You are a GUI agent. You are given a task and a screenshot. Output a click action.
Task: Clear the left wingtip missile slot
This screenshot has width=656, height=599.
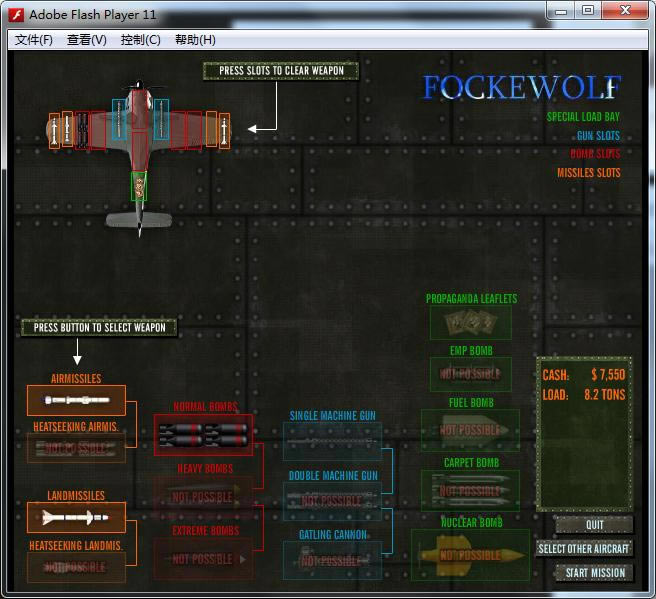(x=55, y=129)
